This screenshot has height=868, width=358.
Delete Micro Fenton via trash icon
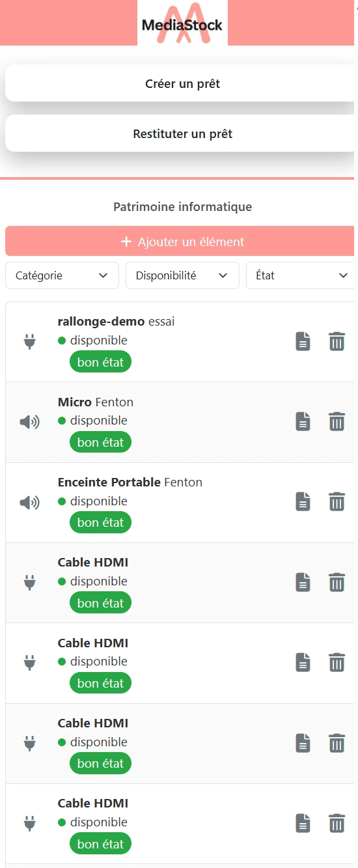coord(337,421)
